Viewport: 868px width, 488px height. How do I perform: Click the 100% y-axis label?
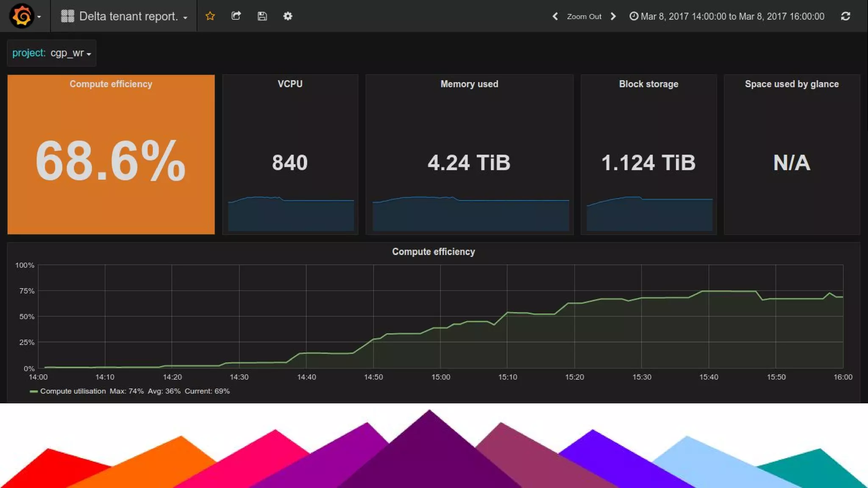click(x=25, y=265)
